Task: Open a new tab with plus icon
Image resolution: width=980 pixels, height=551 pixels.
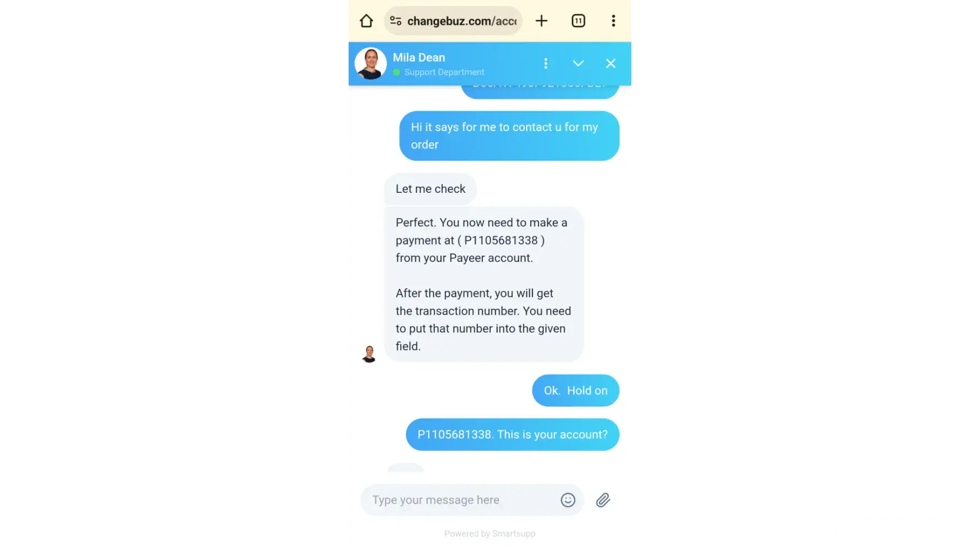Action: [541, 21]
